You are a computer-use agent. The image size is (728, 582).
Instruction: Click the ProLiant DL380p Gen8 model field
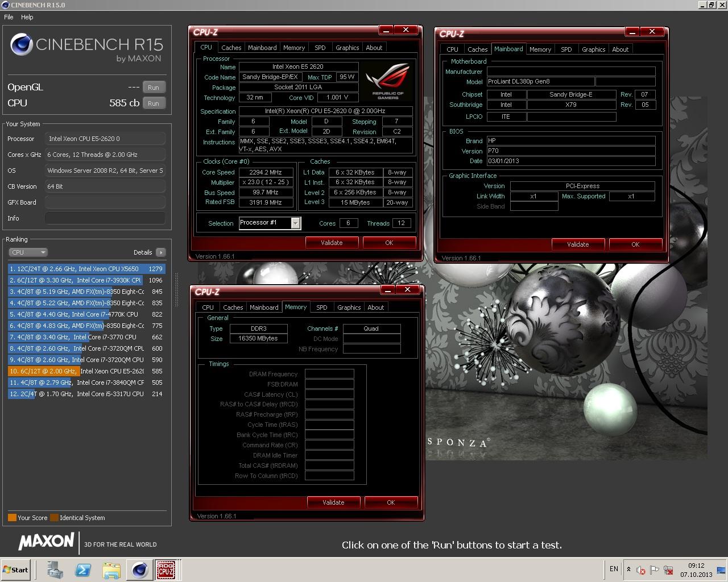540,82
